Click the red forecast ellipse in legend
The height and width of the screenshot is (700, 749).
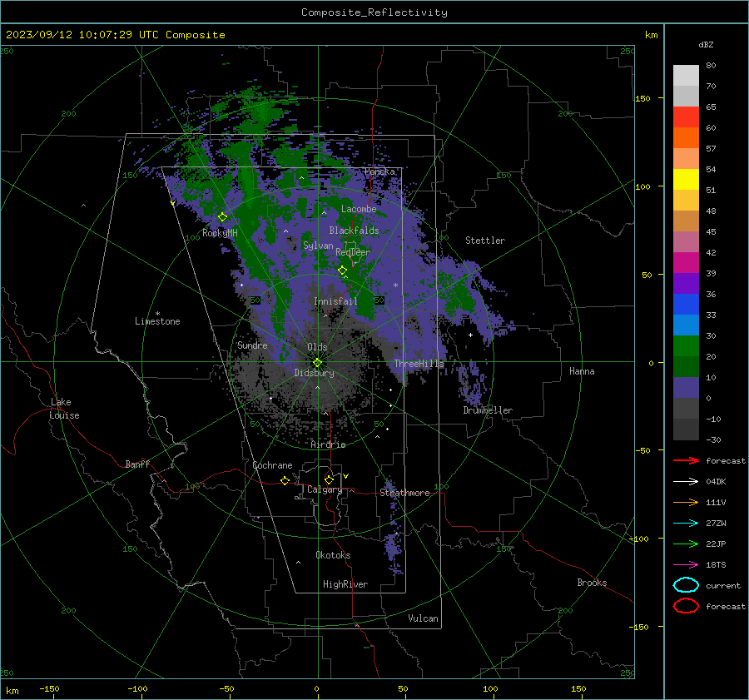[686, 606]
